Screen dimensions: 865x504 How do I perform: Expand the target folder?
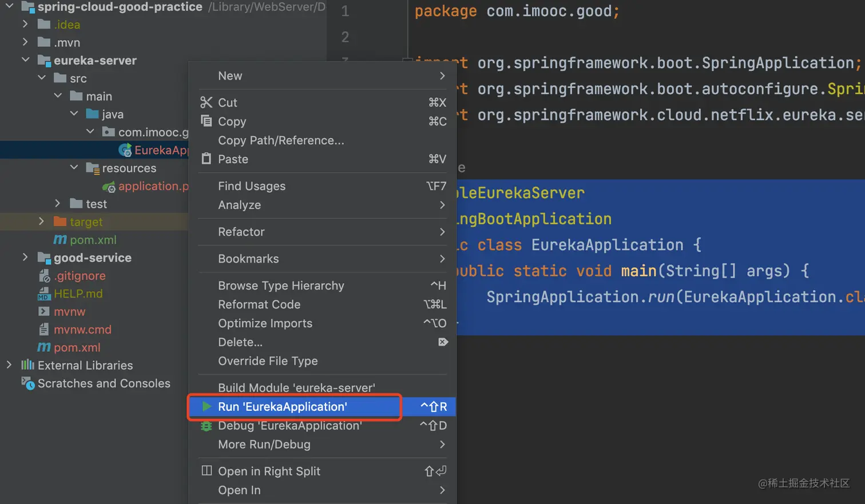[41, 221]
